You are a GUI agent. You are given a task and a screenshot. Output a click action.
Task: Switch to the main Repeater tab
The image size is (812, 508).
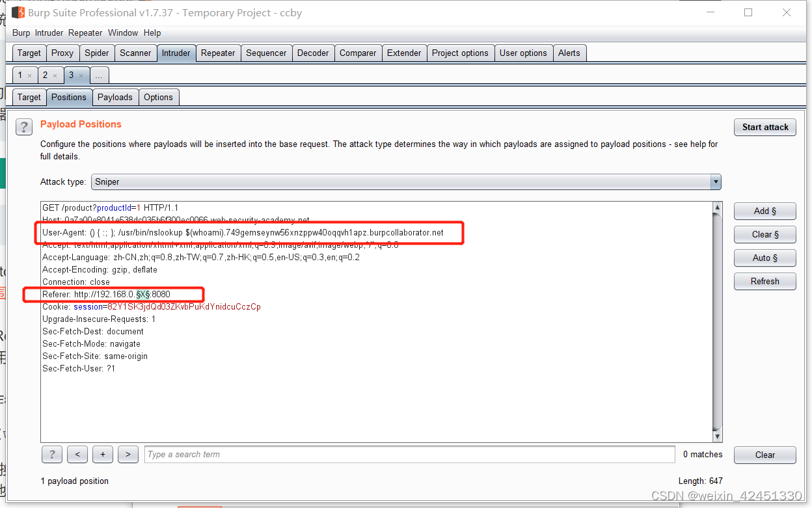(x=218, y=53)
